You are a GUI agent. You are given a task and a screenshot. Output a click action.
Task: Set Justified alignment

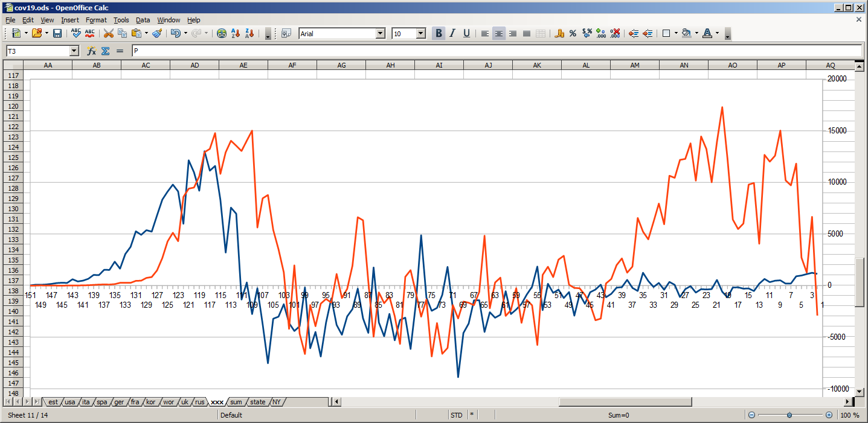(526, 33)
